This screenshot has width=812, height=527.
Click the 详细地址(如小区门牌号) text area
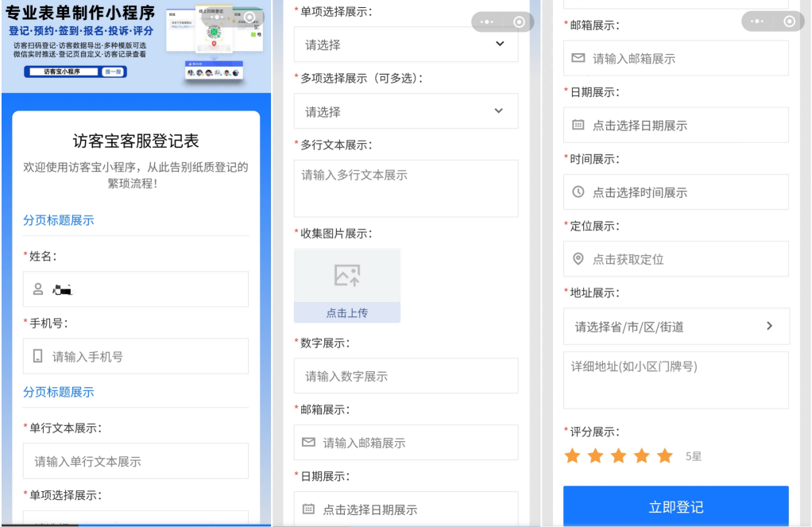coord(675,380)
